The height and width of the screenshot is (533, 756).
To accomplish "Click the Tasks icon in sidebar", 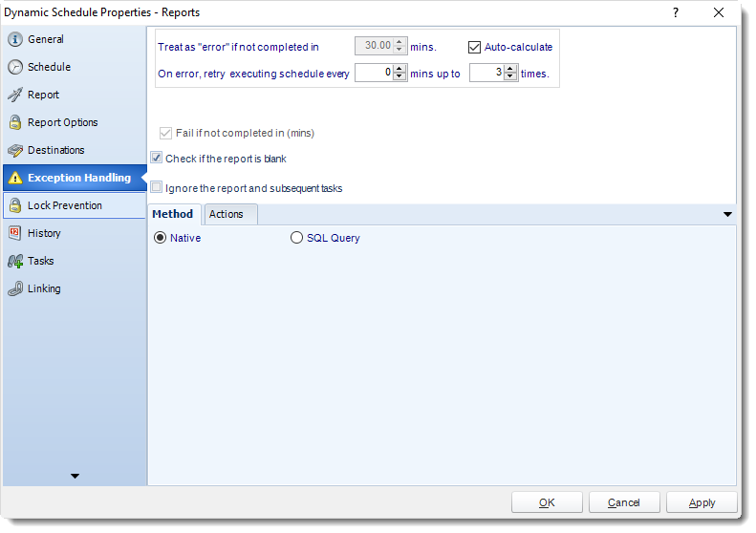I will [15, 261].
